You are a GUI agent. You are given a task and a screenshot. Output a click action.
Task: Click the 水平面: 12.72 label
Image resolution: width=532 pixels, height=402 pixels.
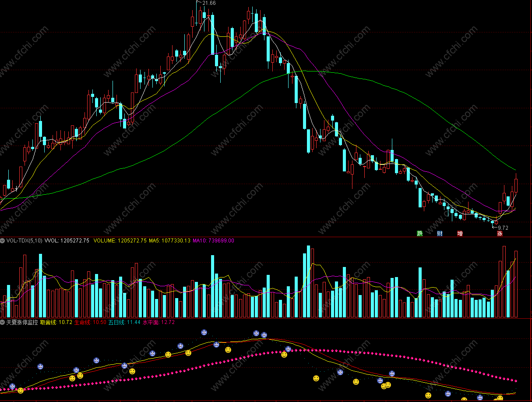159,322
